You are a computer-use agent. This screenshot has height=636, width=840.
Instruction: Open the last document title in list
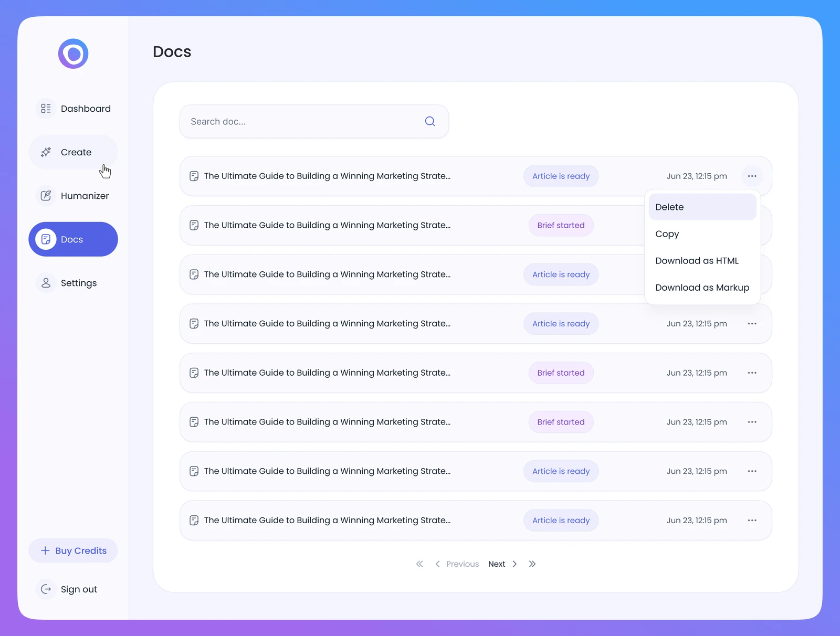(x=327, y=521)
